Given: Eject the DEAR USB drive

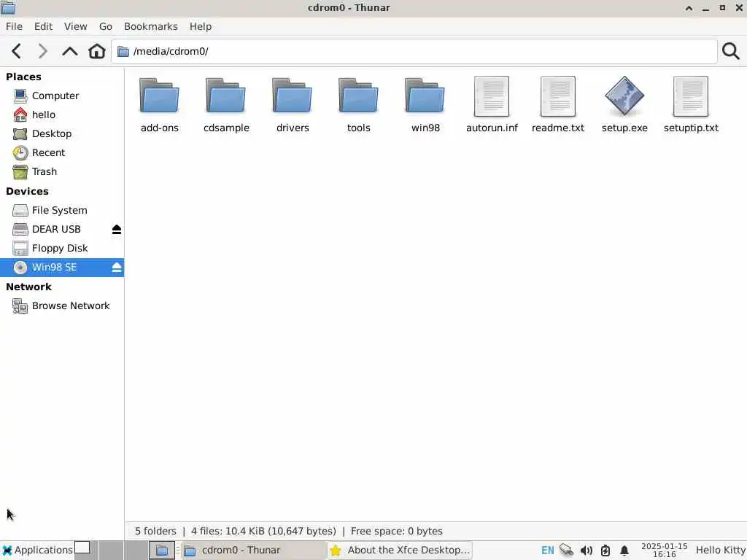Looking at the screenshot, I should point(117,230).
